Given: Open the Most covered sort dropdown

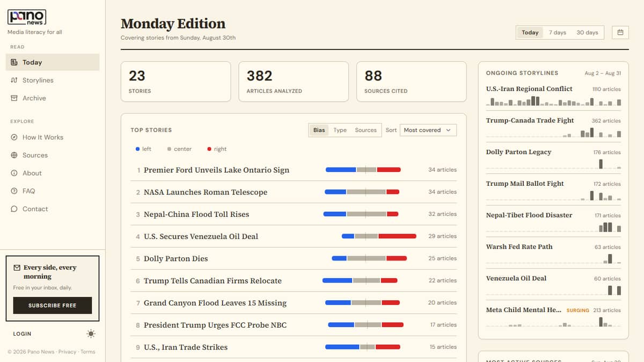Looking at the screenshot, I should pos(428,130).
